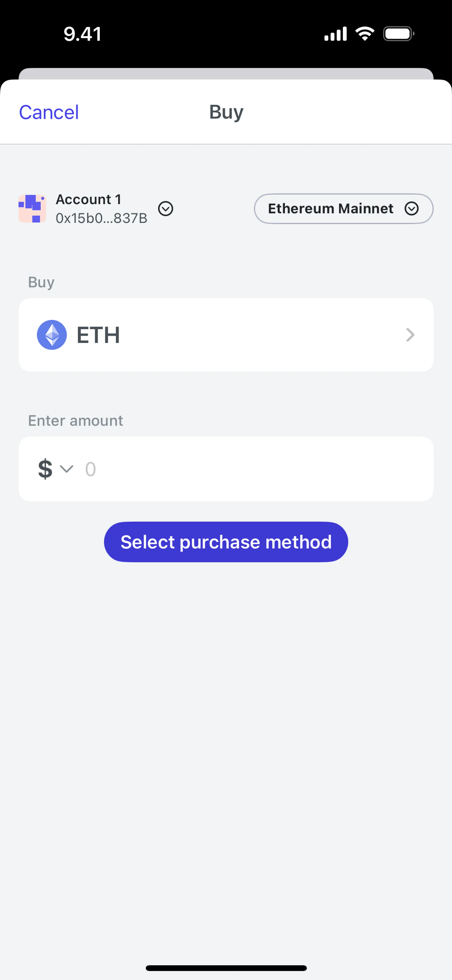Click the Account 1 identicon avatar
Image resolution: width=452 pixels, height=980 pixels.
pos(32,208)
